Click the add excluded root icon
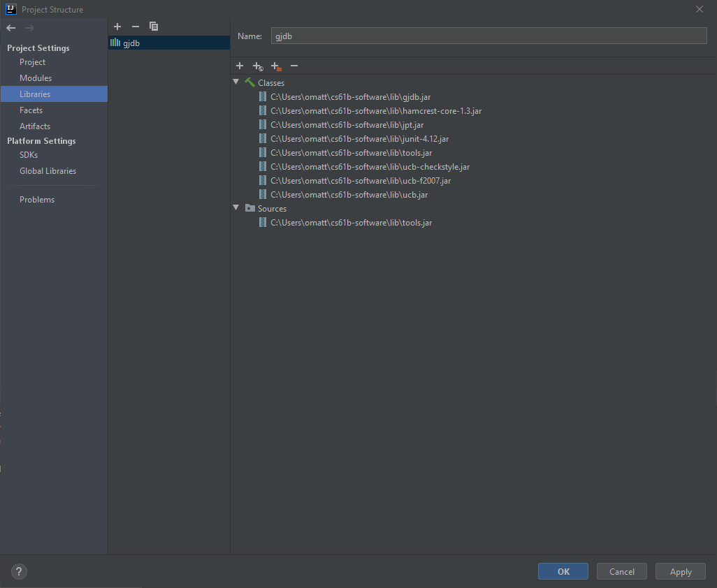Image resolution: width=717 pixels, height=588 pixels. (x=275, y=66)
